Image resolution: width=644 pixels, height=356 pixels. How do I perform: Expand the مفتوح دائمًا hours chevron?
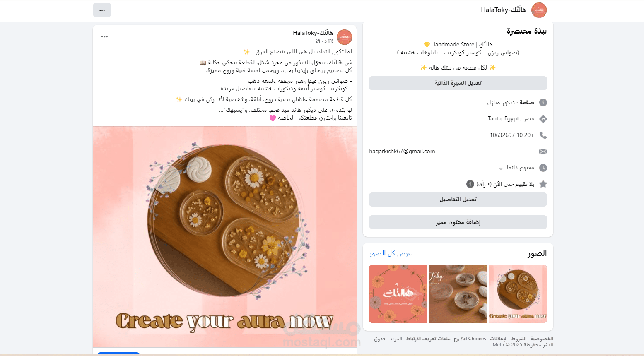click(501, 168)
